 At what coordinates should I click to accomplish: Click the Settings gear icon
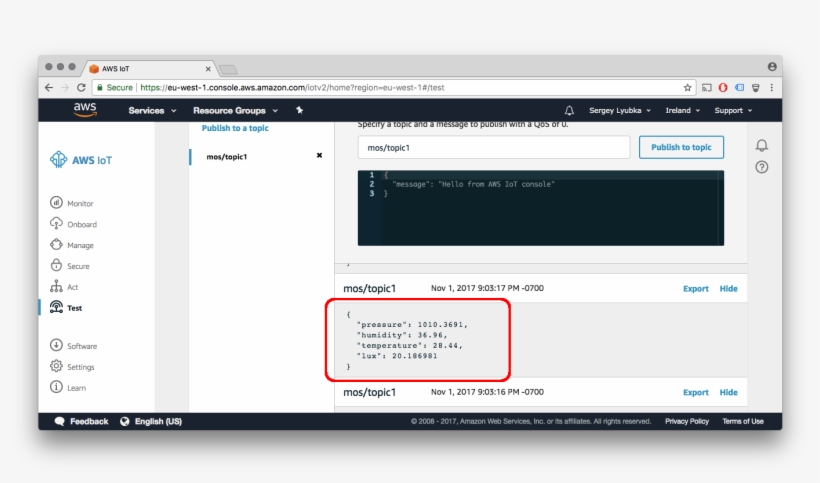(56, 366)
